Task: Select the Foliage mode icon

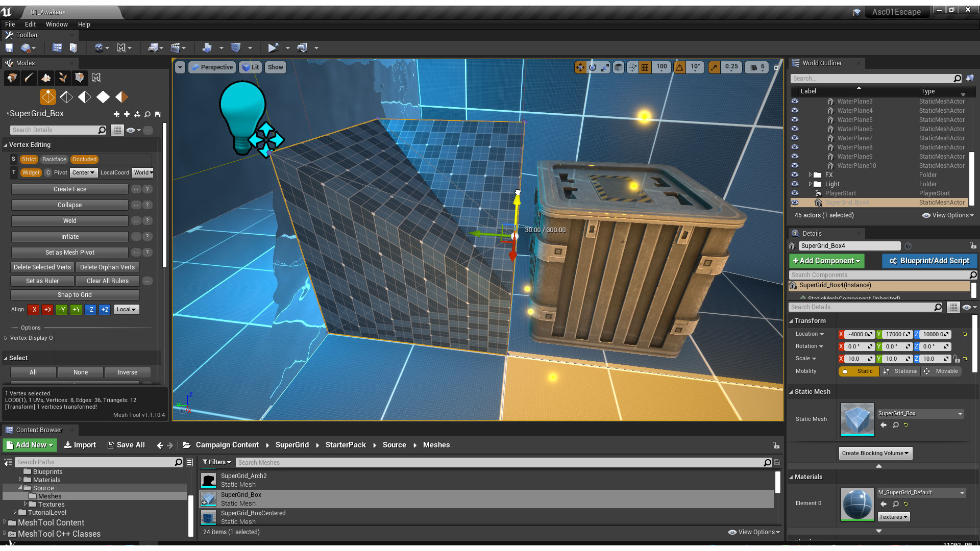Action: pyautogui.click(x=63, y=78)
